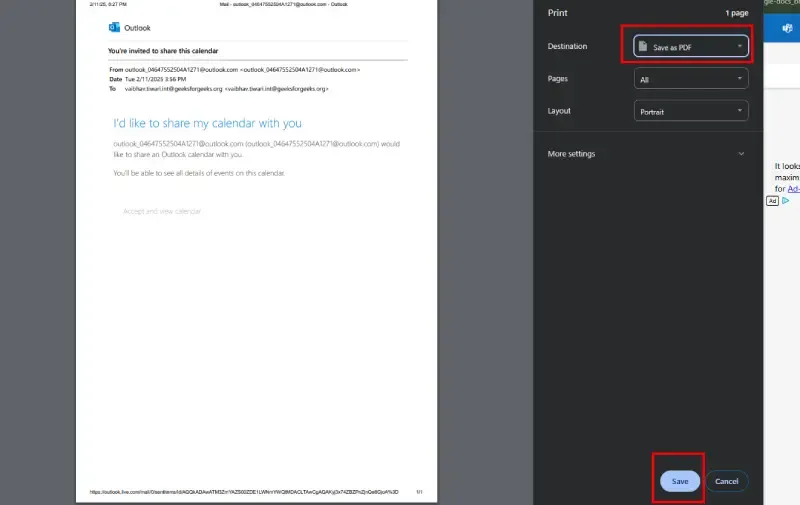The width and height of the screenshot is (800, 505).
Task: Click the Outlook logo icon in preview
Action: point(114,27)
